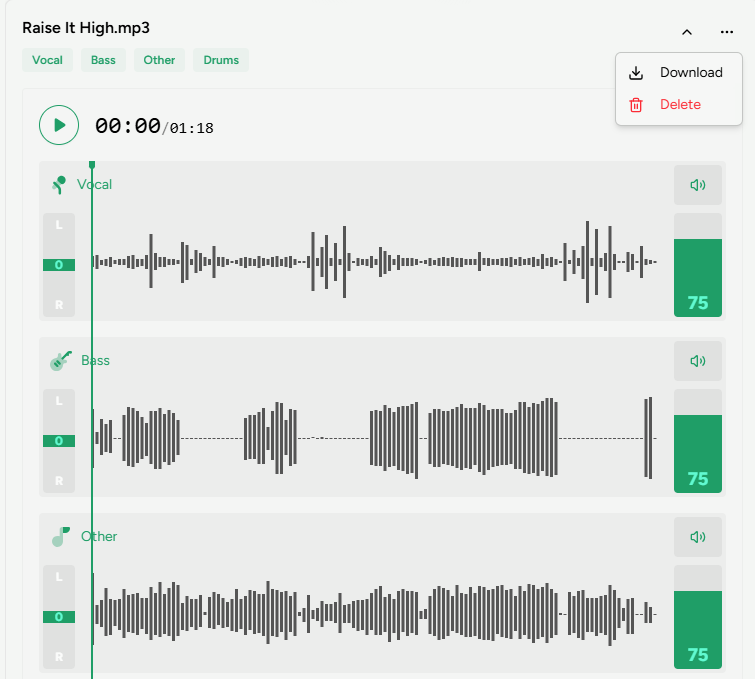The width and height of the screenshot is (755, 679).
Task: Click the Bass guitar icon
Action: 61,360
